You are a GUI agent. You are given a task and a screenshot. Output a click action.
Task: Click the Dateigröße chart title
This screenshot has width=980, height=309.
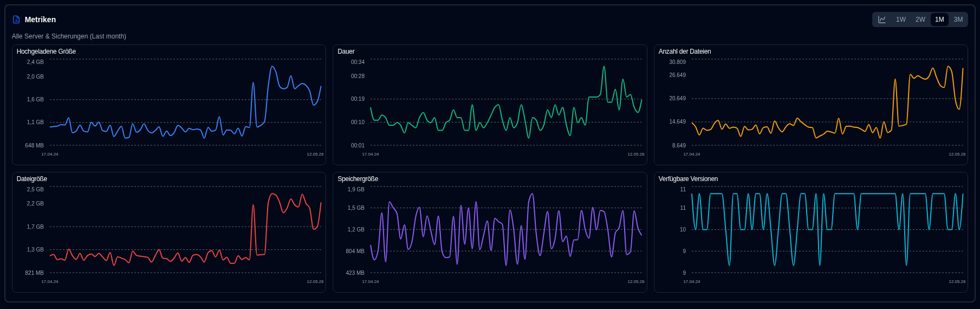pos(32,179)
